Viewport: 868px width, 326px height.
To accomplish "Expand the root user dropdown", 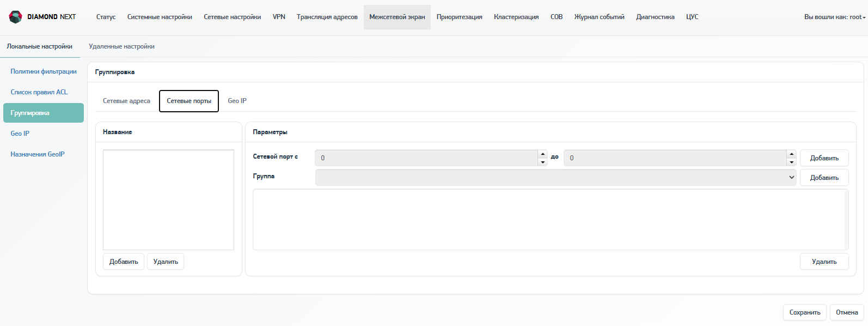I will (835, 17).
